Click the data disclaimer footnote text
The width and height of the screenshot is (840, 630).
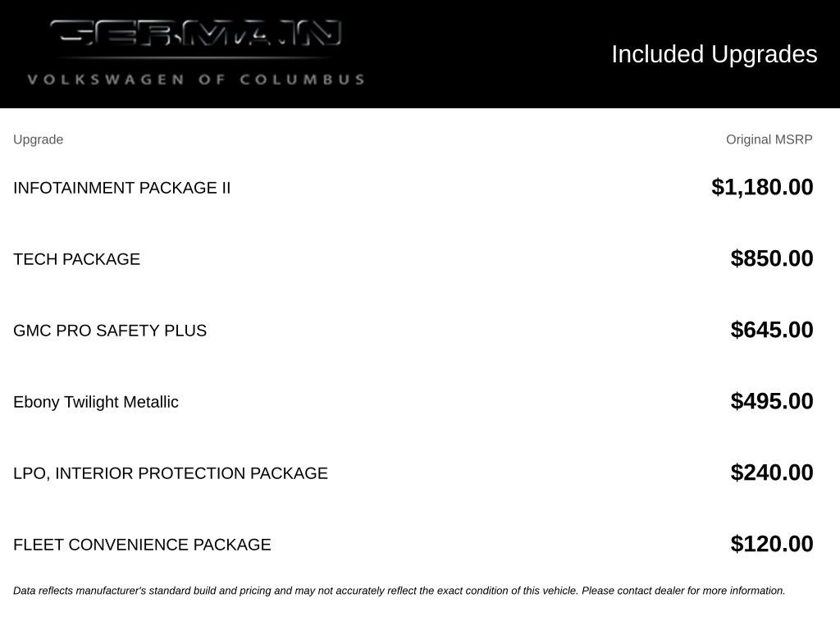tap(399, 591)
